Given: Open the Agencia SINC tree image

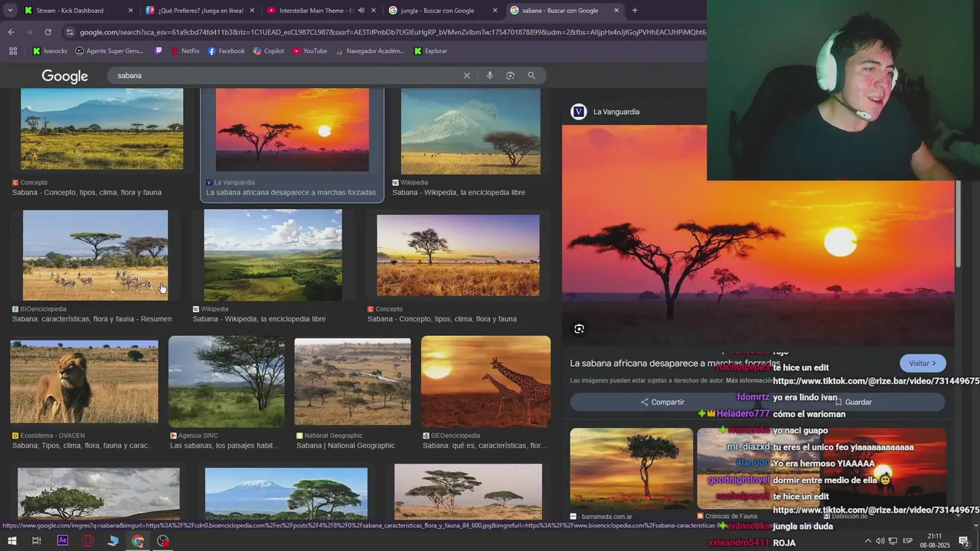Looking at the screenshot, I should pyautogui.click(x=227, y=381).
